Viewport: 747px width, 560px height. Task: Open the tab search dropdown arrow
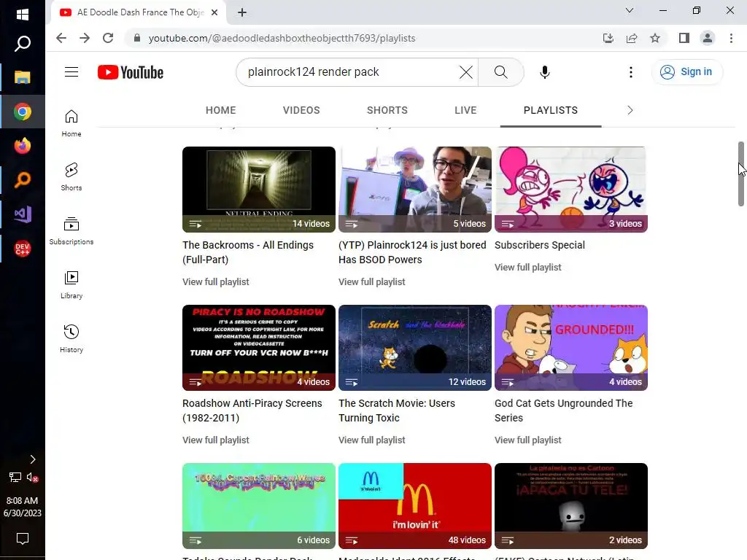pos(630,10)
